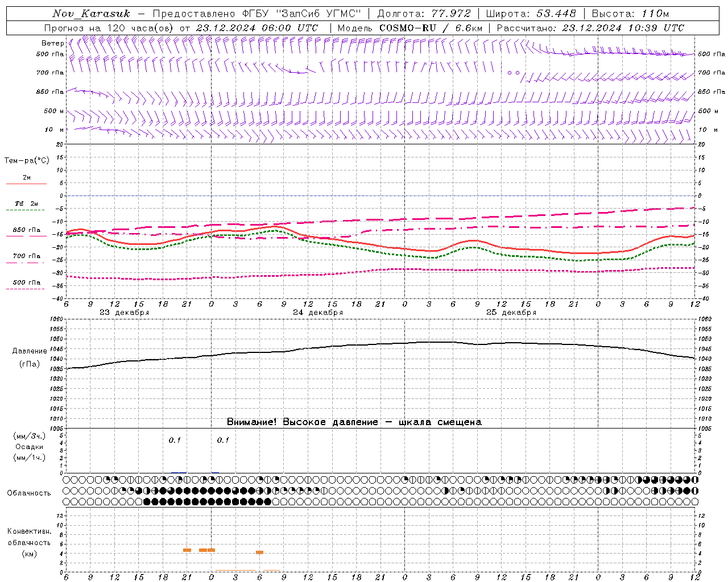Click the 'Прогноз на 120 часа(ов)' forecast header
Screen dimensions: 728x582
(x=110, y=28)
